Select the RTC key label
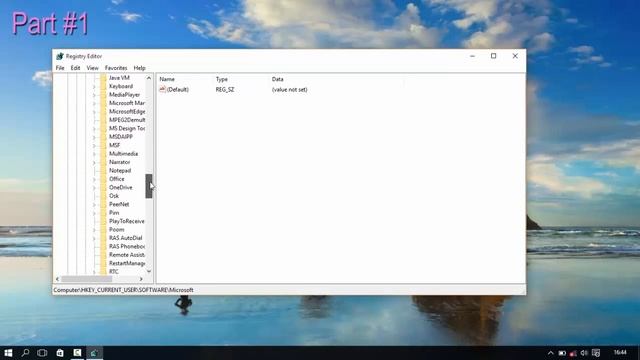640x360 pixels. point(113,271)
